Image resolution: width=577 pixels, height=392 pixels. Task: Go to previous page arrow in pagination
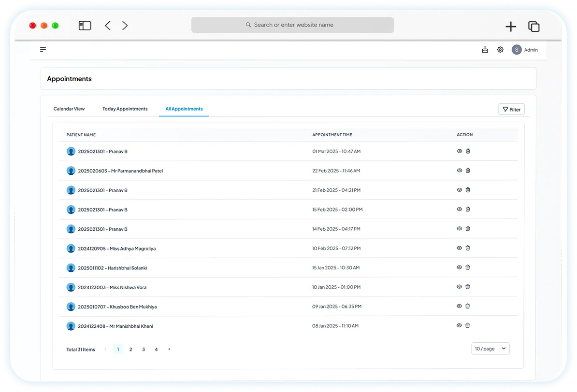tap(105, 350)
